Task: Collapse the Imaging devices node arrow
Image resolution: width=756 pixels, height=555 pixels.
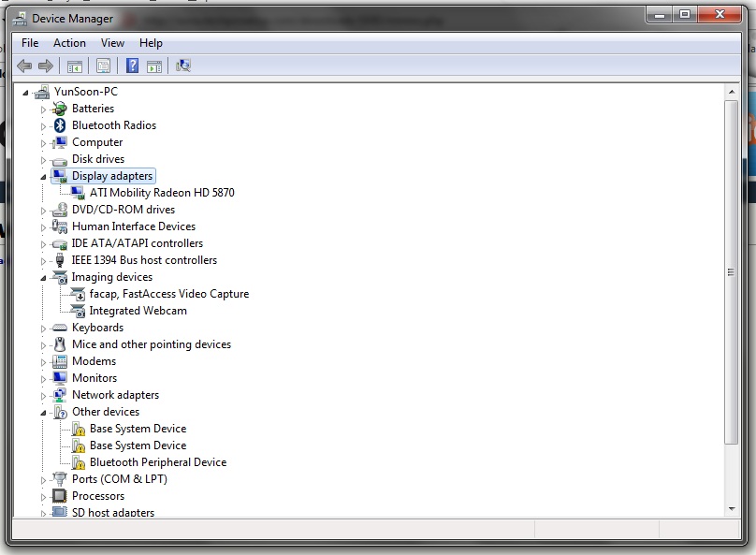Action: (43, 278)
